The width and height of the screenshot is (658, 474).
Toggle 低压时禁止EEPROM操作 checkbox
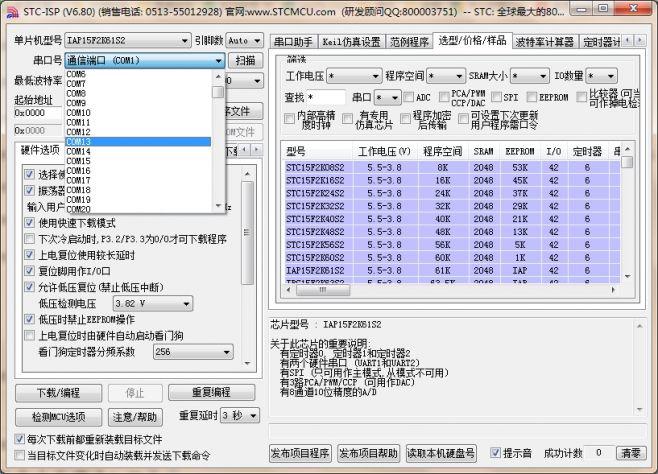coord(29,320)
